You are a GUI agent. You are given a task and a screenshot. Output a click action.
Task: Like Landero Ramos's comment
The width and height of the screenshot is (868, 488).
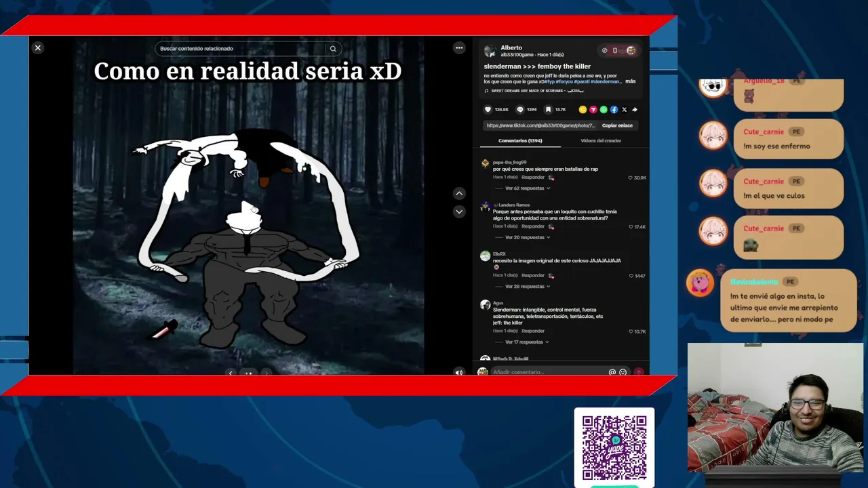pyautogui.click(x=631, y=227)
